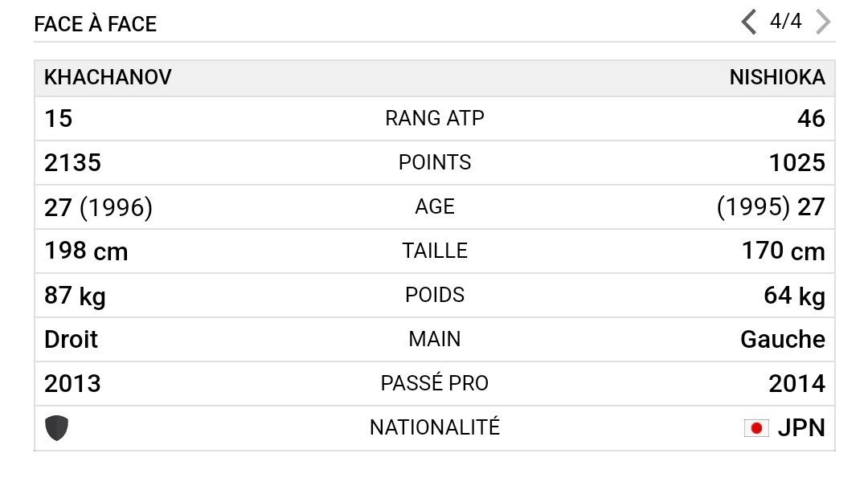Click Khachanov's ATP rank 15
This screenshot has height=494, width=868.
click(x=58, y=119)
